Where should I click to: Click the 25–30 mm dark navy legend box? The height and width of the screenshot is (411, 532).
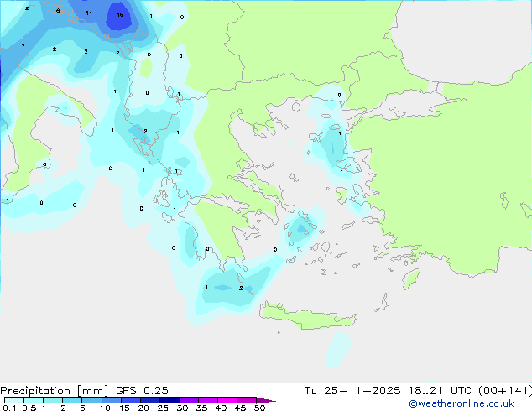(170, 400)
